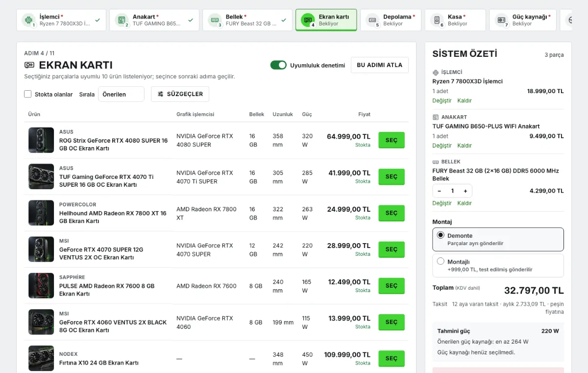The width and height of the screenshot is (588, 373).
Task: Click the Uzunluk column header
Action: (x=283, y=114)
